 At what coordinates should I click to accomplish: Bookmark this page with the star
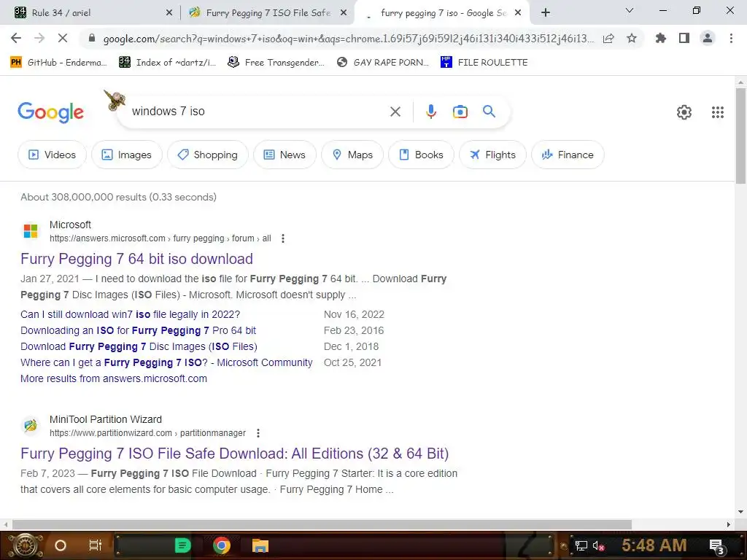point(632,38)
